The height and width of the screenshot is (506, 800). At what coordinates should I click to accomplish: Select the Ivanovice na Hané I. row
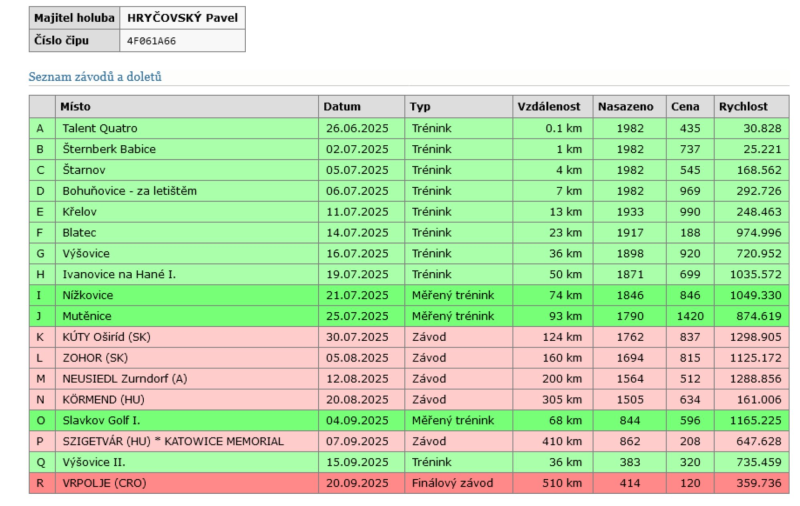(119, 274)
